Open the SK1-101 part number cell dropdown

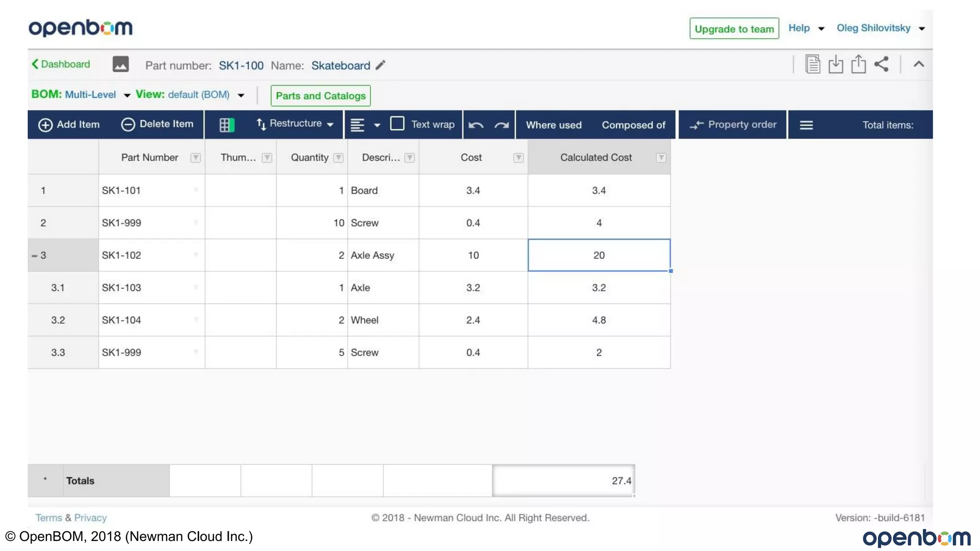coord(196,190)
